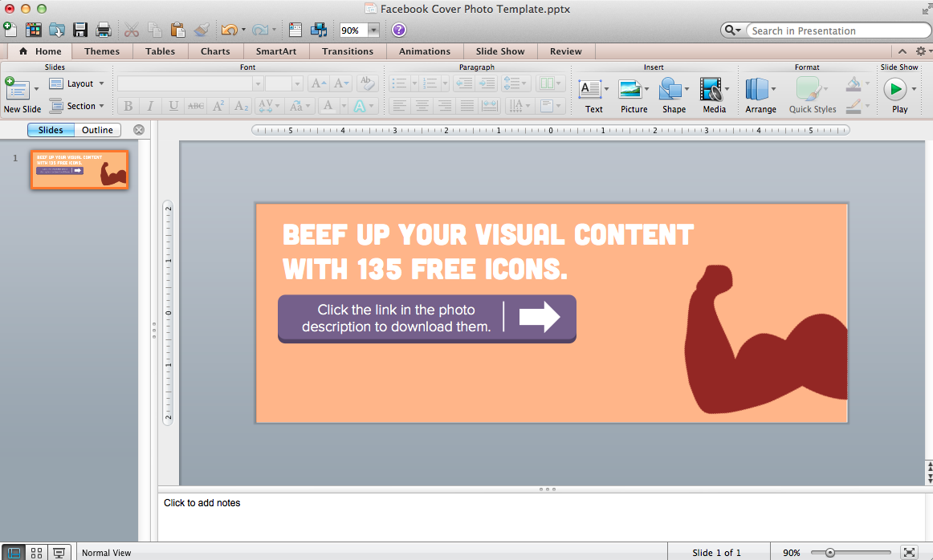Switch to the Tables tab
Screen dimensions: 933x560
(160, 51)
